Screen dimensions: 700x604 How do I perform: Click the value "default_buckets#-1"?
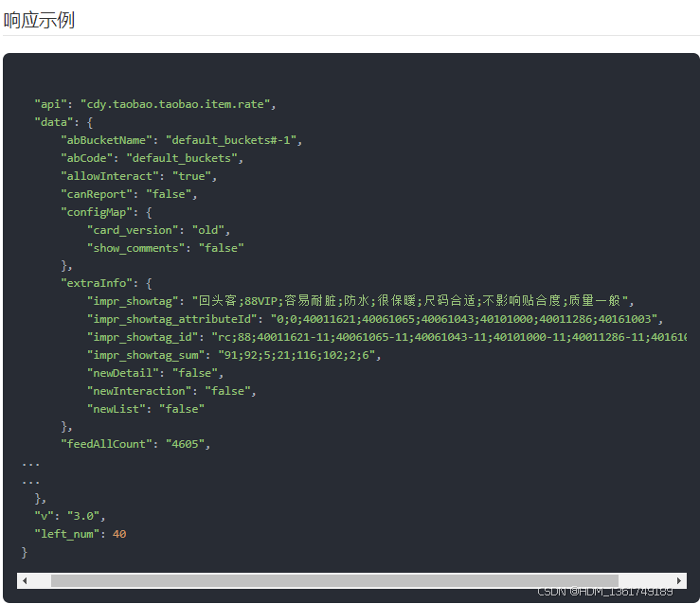(x=231, y=140)
